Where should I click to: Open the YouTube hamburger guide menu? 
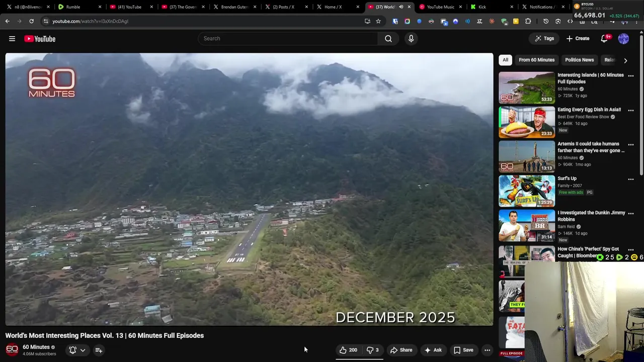(12, 39)
